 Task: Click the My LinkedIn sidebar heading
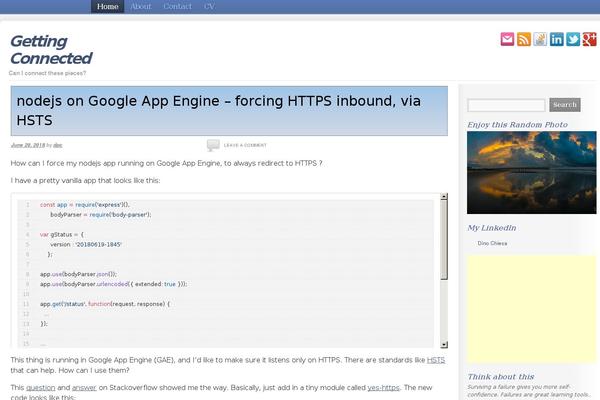[x=492, y=228]
